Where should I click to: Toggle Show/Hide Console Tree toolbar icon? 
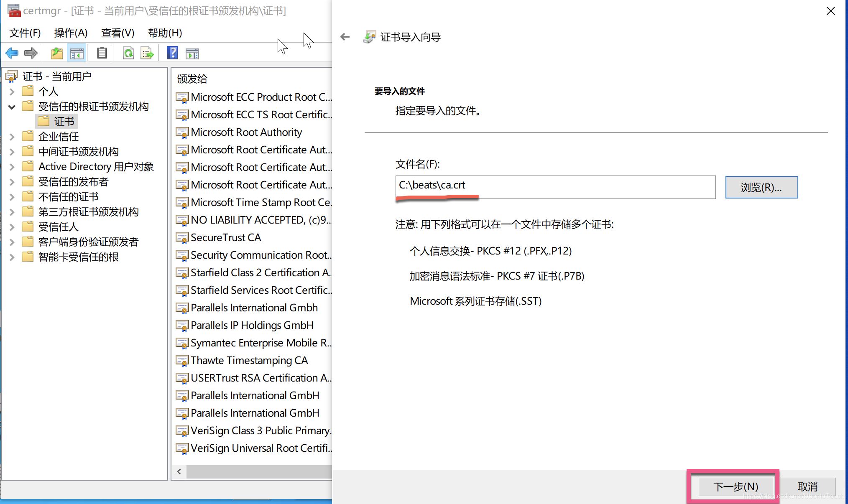click(x=77, y=53)
